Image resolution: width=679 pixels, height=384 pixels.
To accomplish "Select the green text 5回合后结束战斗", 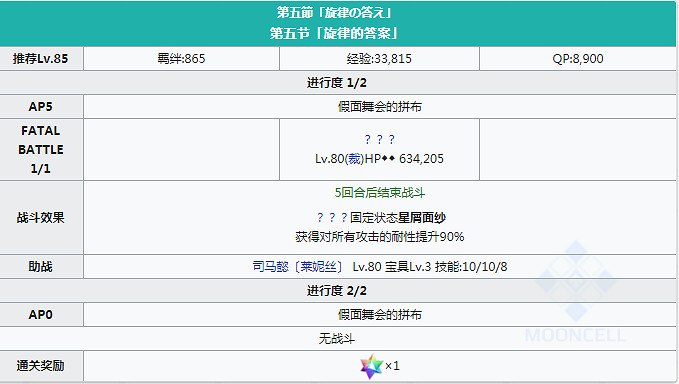I will (380, 193).
